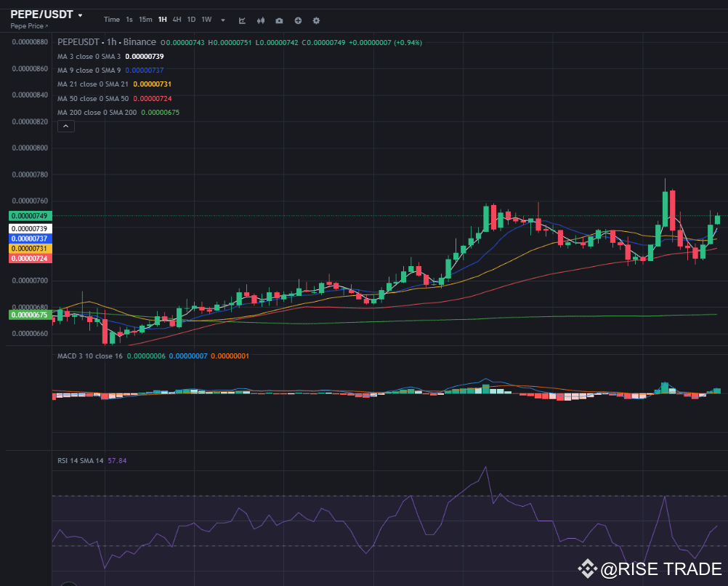Toggle the MACD indicator legend

(89, 356)
